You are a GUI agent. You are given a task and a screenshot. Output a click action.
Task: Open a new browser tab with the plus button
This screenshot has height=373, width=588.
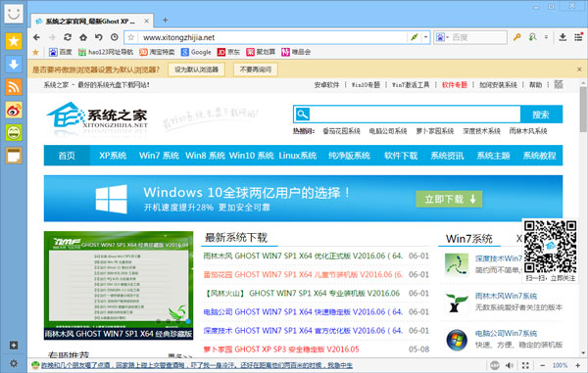165,21
